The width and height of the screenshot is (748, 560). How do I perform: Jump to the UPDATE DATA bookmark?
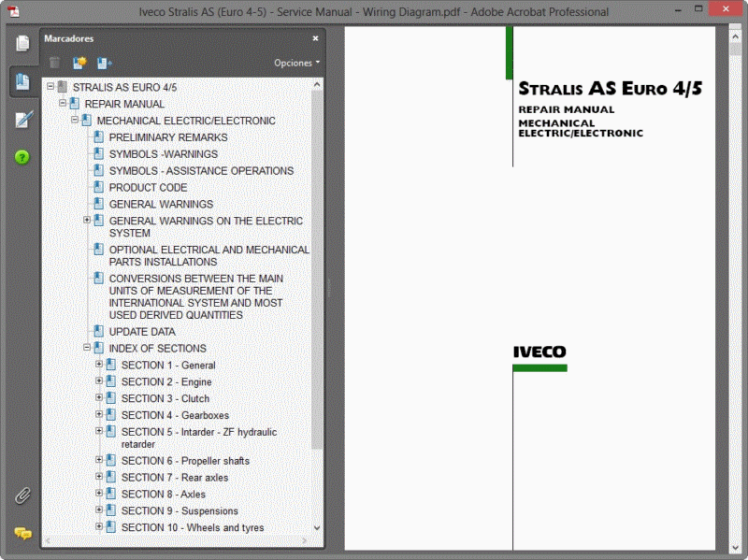click(x=142, y=332)
